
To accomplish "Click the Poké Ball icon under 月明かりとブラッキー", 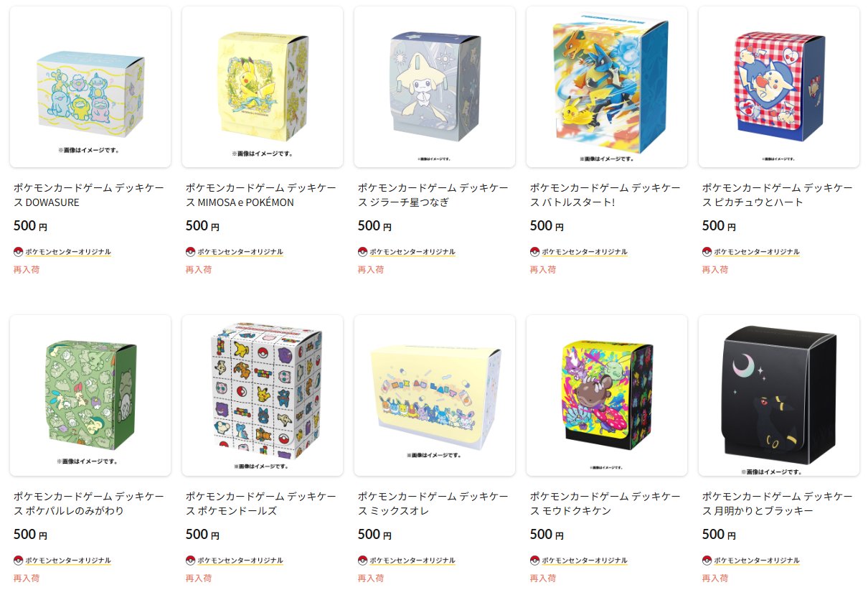I will point(707,561).
